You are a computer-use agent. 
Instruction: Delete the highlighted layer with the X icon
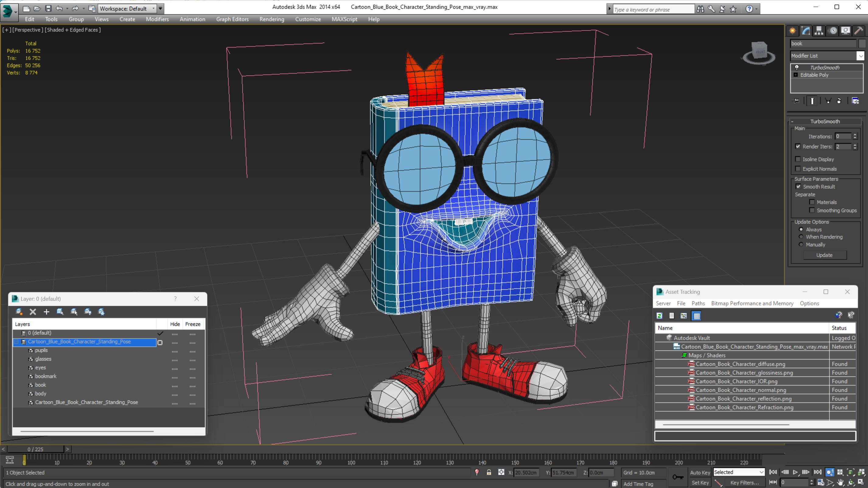point(33,312)
